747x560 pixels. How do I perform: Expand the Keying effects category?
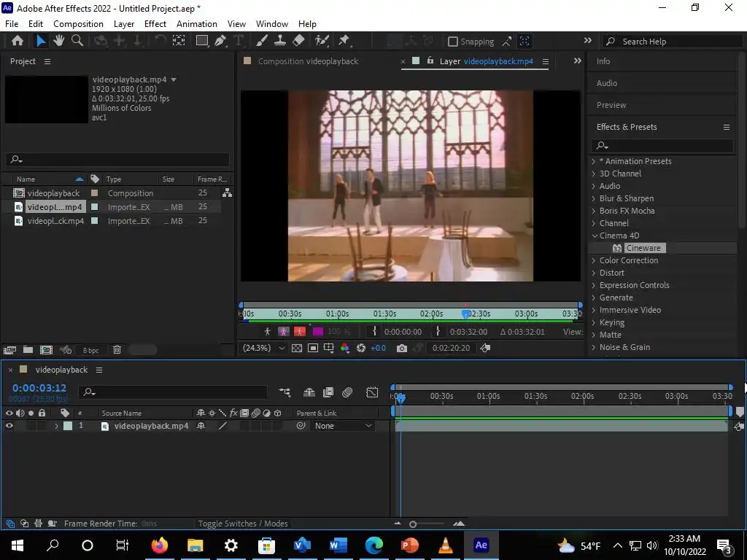(594, 322)
